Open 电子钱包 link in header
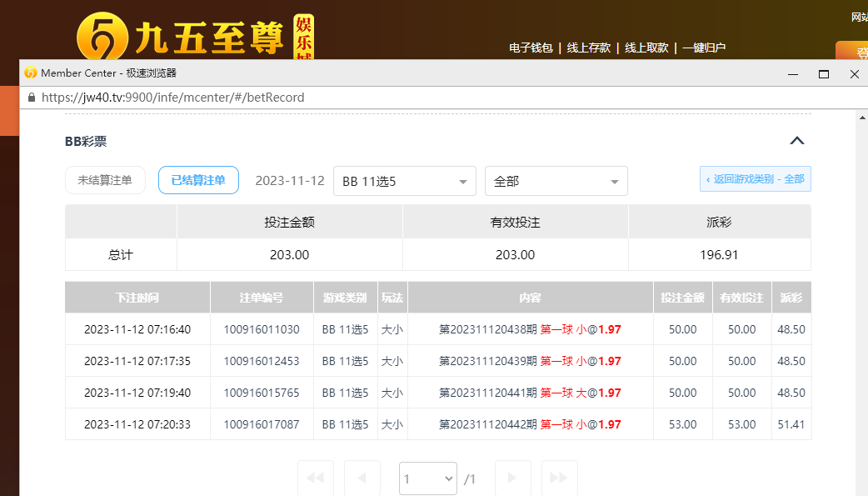The image size is (868, 496). [531, 48]
